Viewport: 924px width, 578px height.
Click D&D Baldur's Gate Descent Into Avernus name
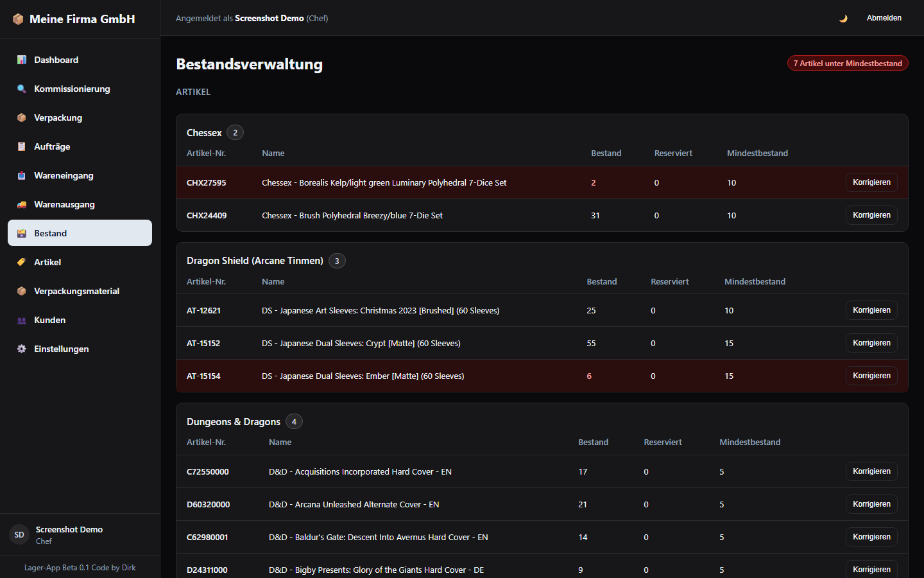coord(379,538)
